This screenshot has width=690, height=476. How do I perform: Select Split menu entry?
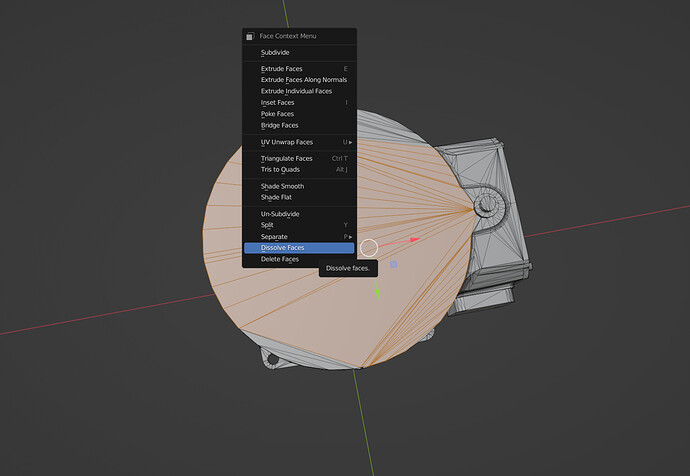pyautogui.click(x=299, y=225)
